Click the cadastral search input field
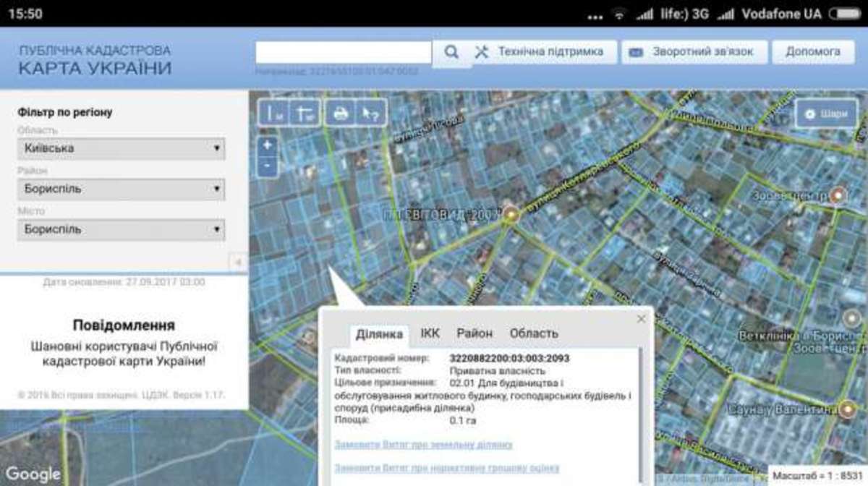The height and width of the screenshot is (486, 868). coord(344,52)
